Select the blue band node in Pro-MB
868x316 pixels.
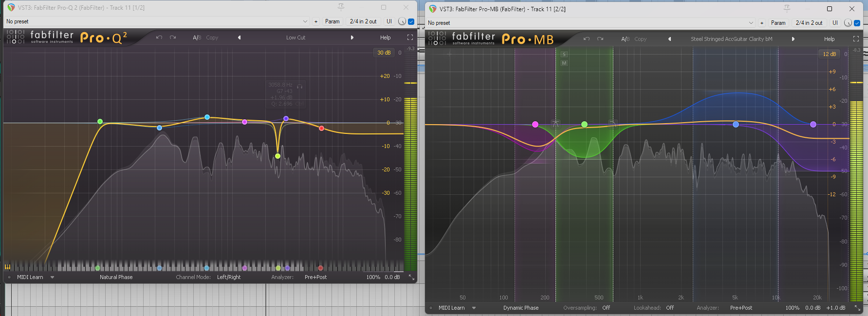(736, 125)
